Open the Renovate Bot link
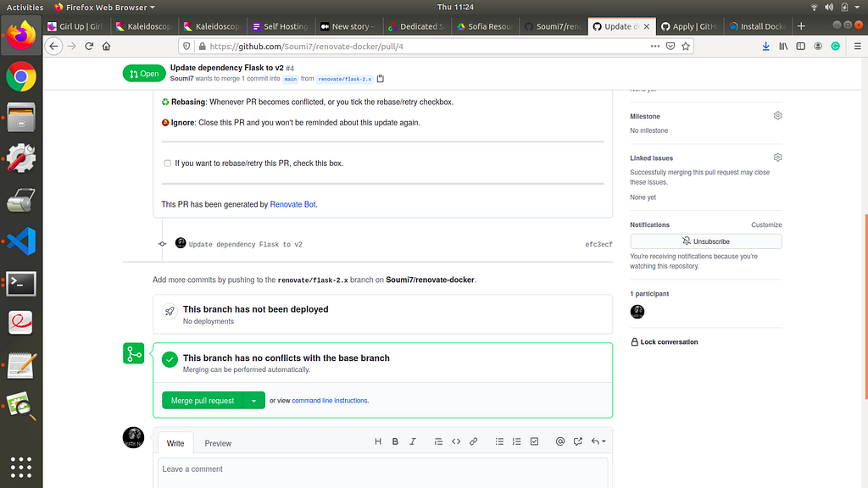The height and width of the screenshot is (488, 868). coord(292,204)
